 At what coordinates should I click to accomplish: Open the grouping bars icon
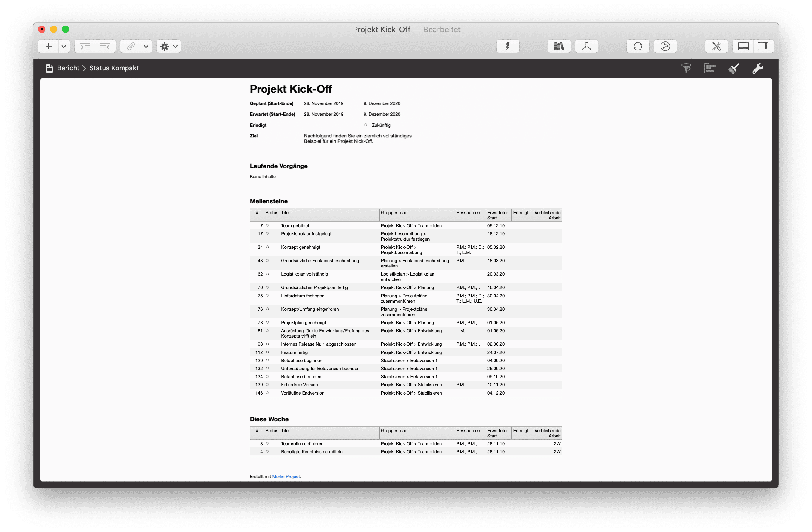[710, 68]
